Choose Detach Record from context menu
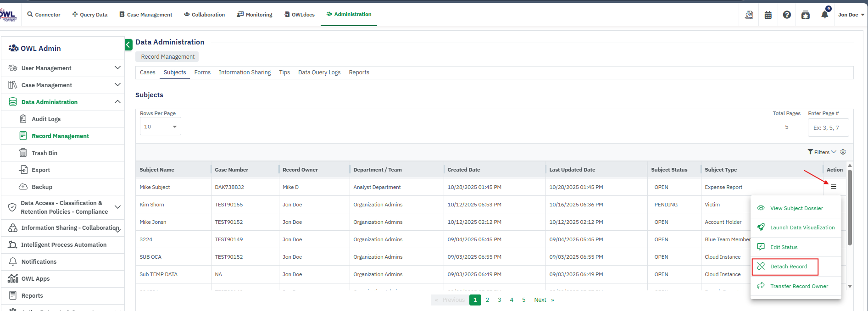The height and width of the screenshot is (311, 868). point(788,267)
